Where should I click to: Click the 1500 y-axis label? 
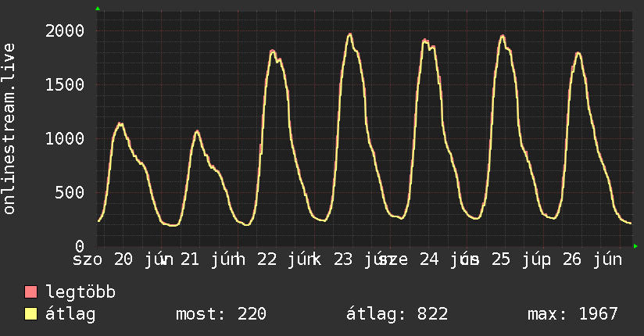pos(65,84)
